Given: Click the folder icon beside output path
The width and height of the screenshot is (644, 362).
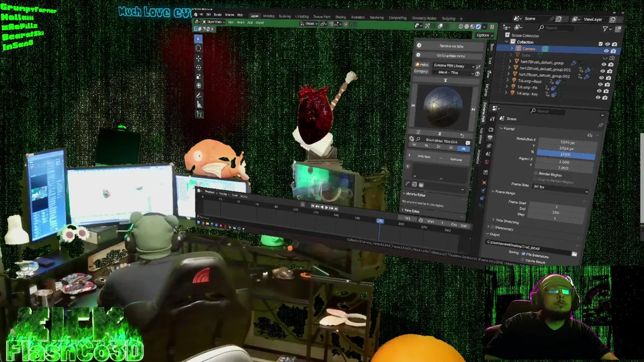Looking at the screenshot, I should 574,254.
